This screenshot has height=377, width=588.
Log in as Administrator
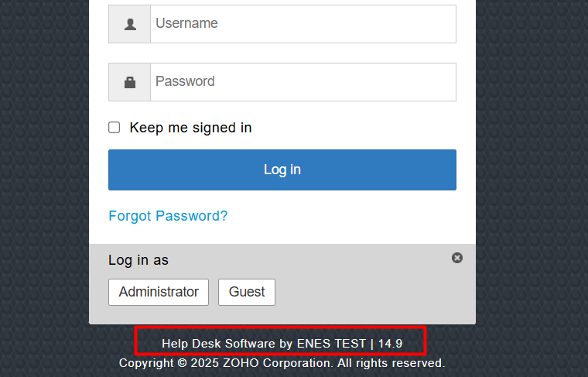(159, 292)
